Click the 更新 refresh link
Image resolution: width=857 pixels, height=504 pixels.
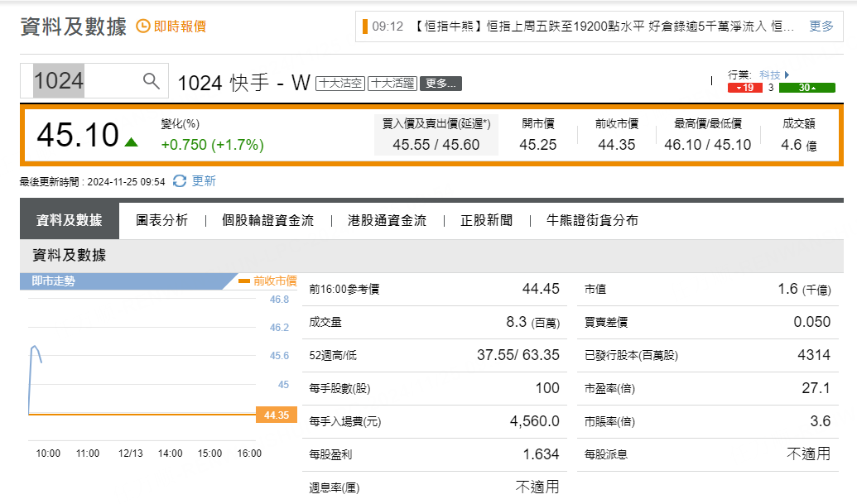coord(204,180)
